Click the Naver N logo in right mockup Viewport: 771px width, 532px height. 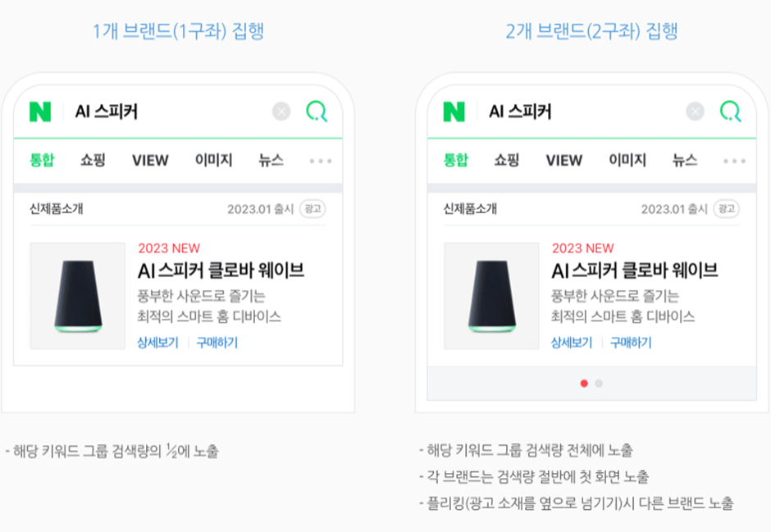click(454, 112)
